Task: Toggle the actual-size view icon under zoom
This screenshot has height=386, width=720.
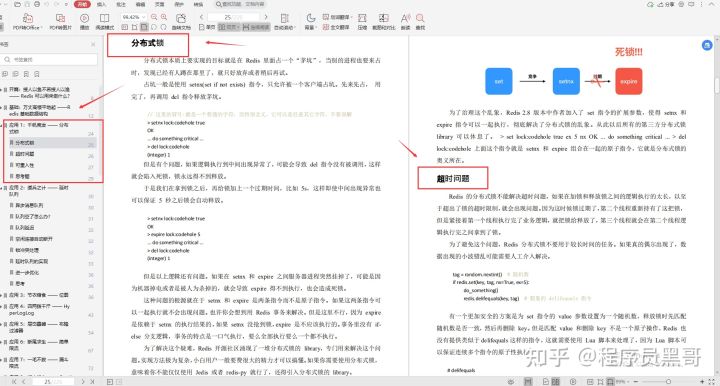Action: coord(124,28)
